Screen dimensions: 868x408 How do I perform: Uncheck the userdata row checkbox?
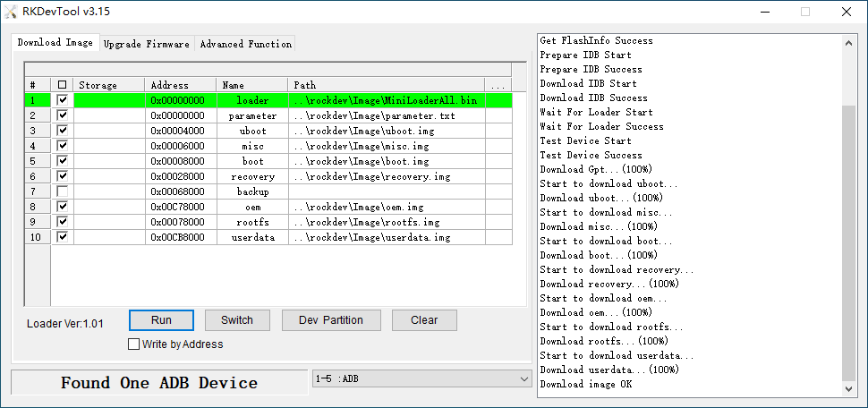tap(62, 237)
